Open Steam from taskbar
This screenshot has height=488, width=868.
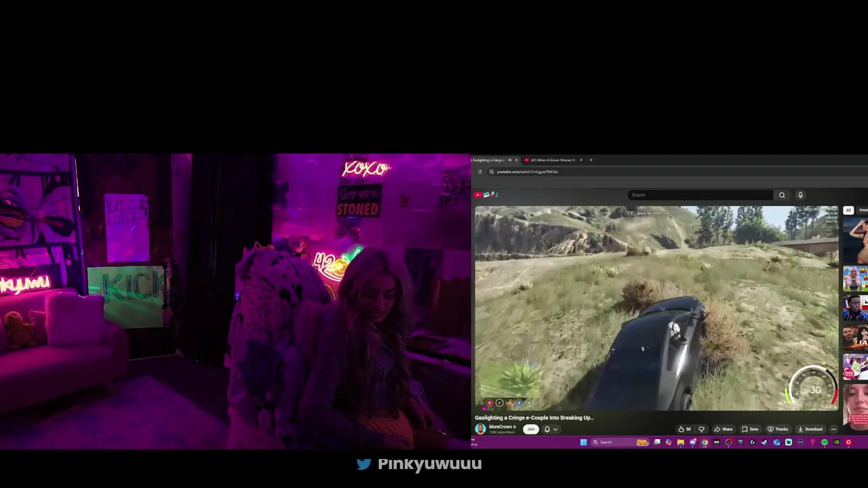coord(764,442)
